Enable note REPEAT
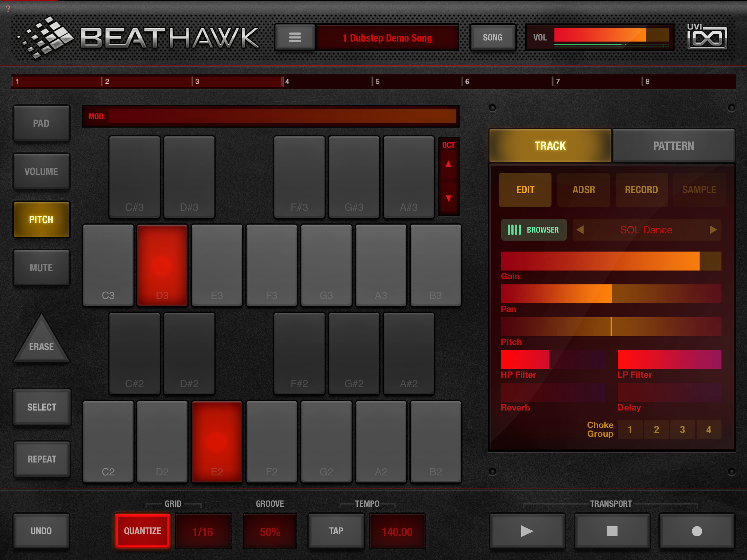 click(42, 459)
